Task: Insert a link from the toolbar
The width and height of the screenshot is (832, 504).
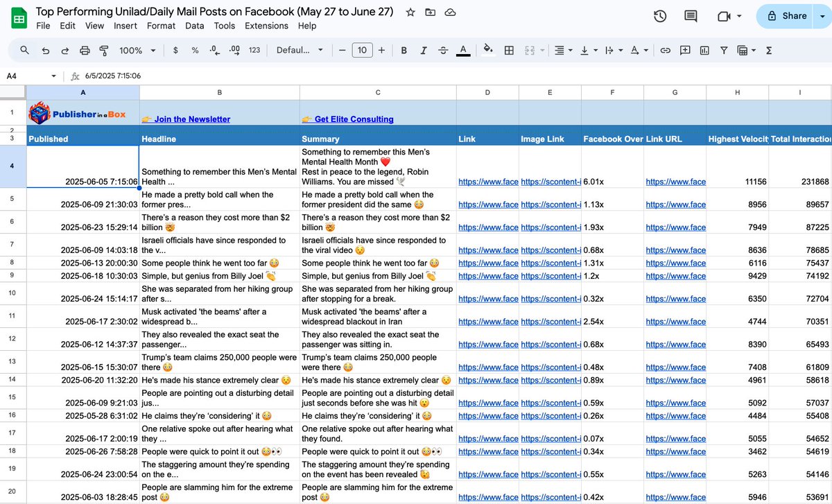Action: [665, 50]
